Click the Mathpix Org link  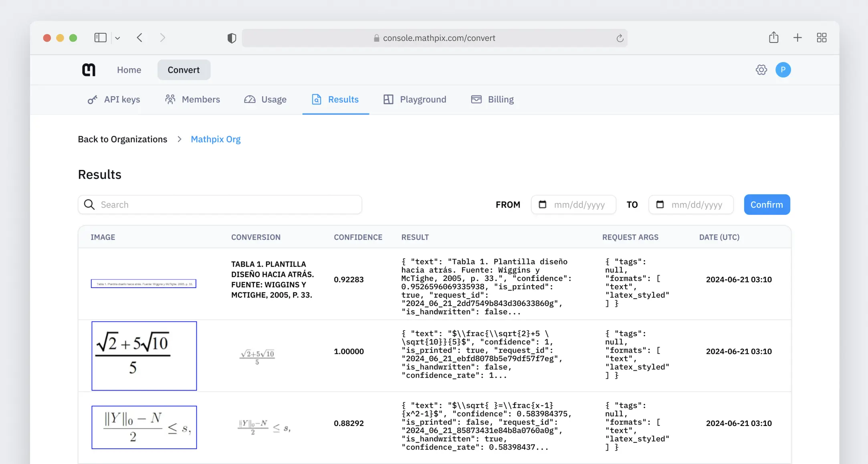[215, 139]
